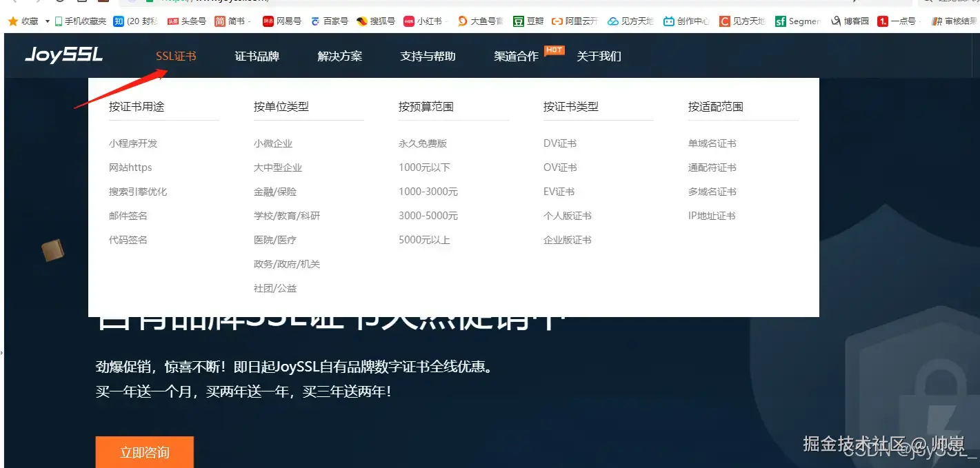The height and width of the screenshot is (468, 980).
Task: Open the 证书品牌 navigation menu
Action: (257, 56)
